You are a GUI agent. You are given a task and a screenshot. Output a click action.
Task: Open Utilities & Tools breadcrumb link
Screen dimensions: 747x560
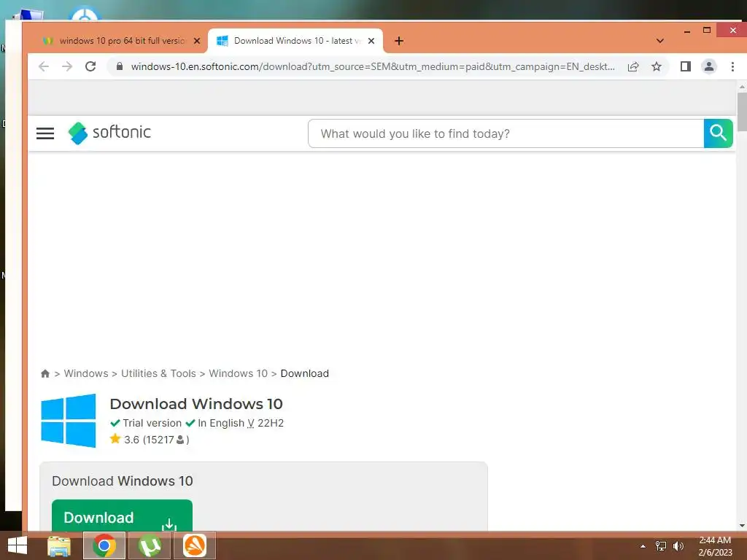[x=158, y=373]
